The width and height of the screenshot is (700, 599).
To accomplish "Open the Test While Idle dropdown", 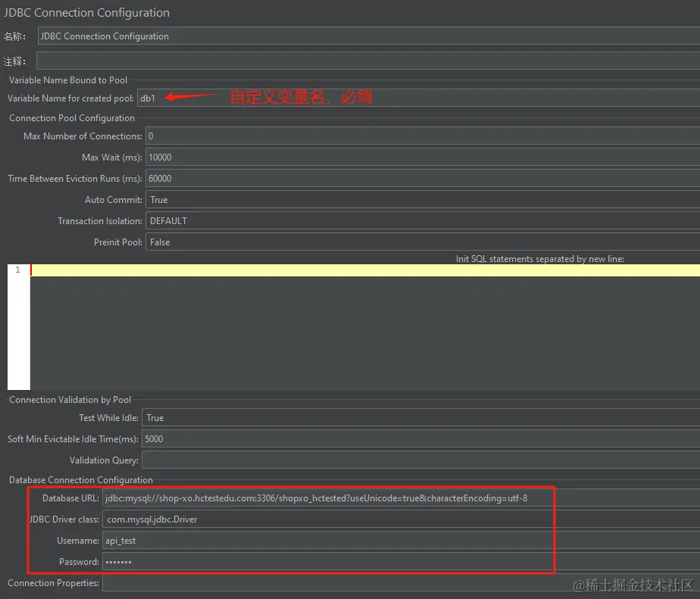I will click(420, 418).
